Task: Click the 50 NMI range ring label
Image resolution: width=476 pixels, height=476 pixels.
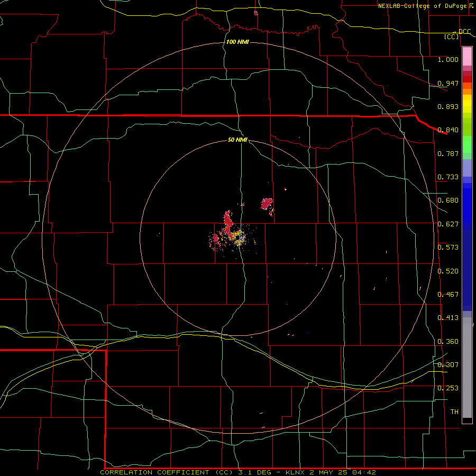Action: tap(237, 140)
